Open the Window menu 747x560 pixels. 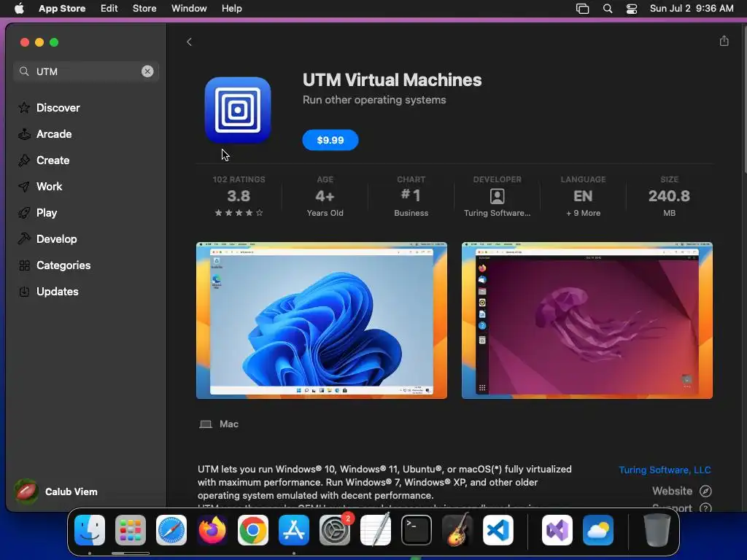(189, 9)
